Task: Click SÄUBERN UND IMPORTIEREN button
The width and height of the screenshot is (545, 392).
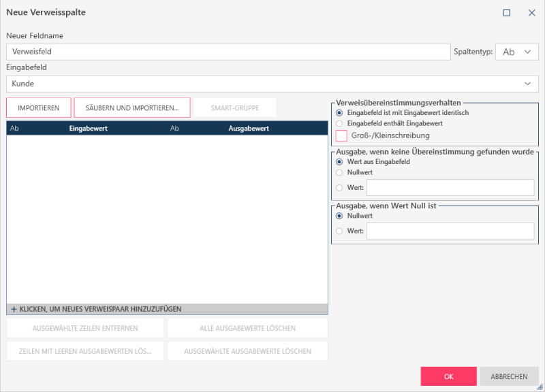Action: coord(132,108)
